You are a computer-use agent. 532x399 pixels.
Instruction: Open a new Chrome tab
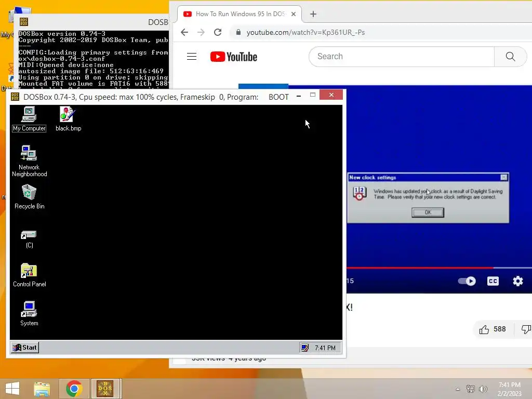click(313, 14)
